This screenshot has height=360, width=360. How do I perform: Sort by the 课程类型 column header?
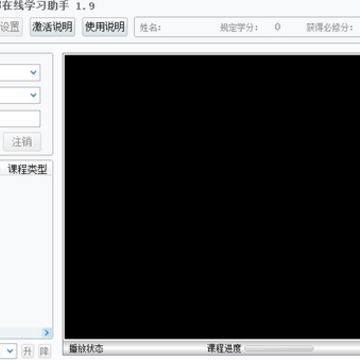point(27,169)
